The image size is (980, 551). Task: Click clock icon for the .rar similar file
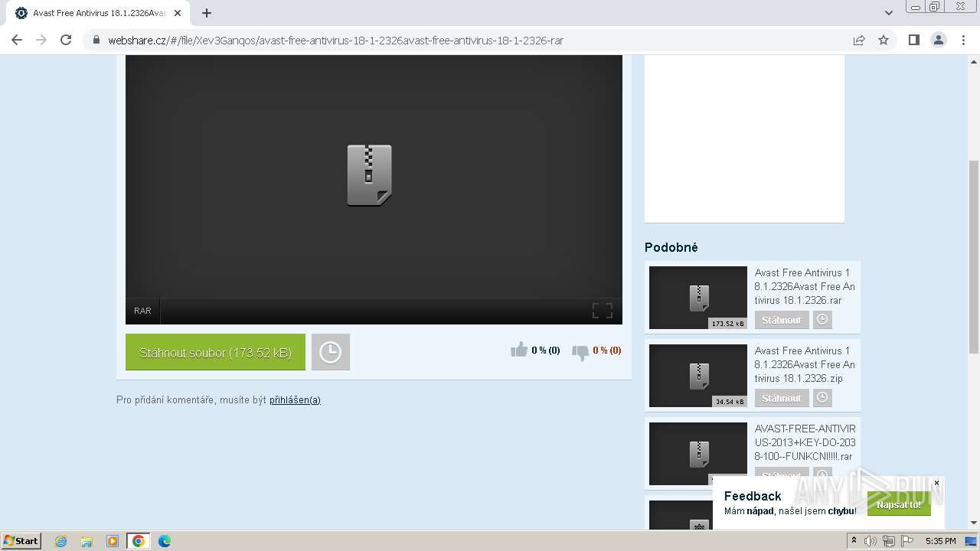coord(822,320)
